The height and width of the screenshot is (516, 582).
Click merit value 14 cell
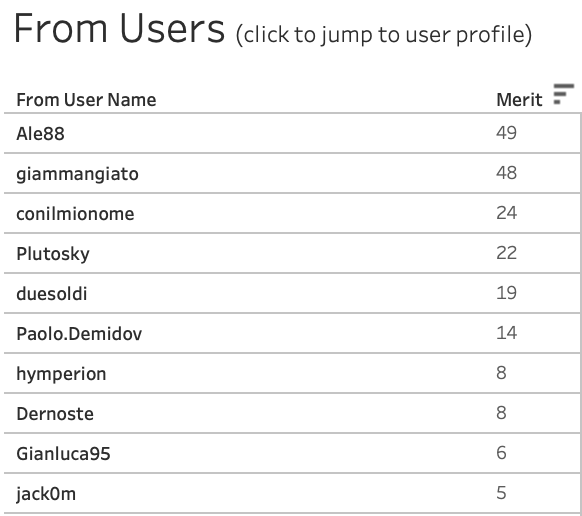click(x=506, y=333)
